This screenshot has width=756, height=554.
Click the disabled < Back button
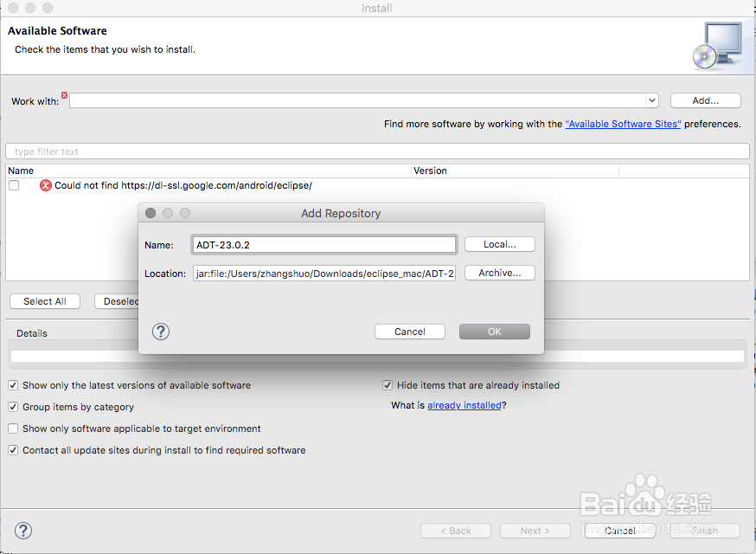click(456, 531)
